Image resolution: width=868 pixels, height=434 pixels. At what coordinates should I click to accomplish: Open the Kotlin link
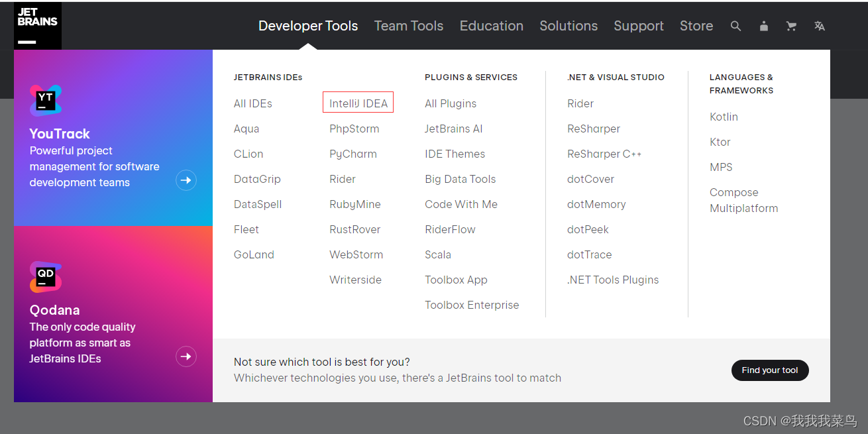pos(724,117)
